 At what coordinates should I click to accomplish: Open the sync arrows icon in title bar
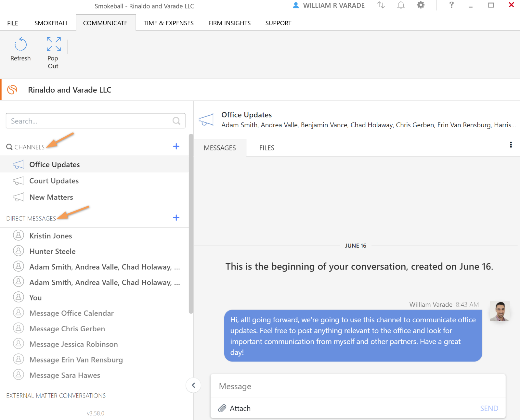381,5
